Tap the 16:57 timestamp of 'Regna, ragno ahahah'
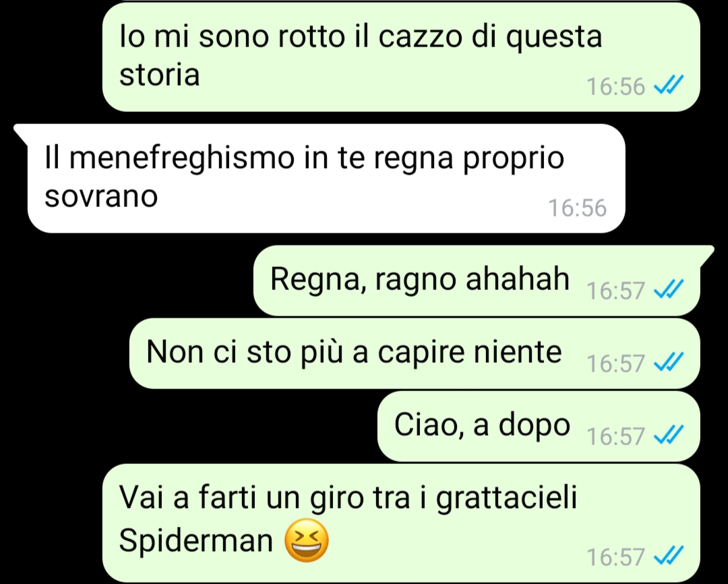The width and height of the screenshot is (728, 584). [615, 291]
